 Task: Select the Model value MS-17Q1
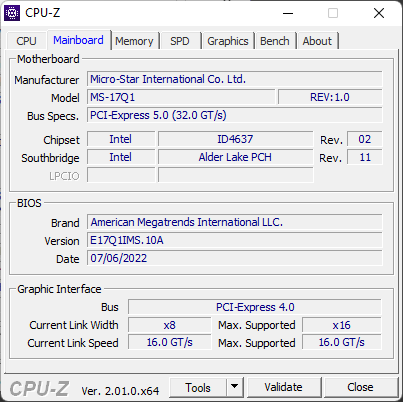181,97
